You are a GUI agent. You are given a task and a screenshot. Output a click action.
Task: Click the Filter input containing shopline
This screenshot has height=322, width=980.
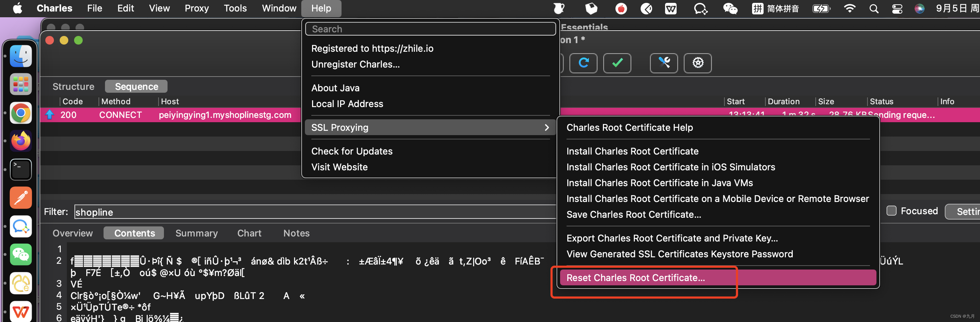coord(315,212)
